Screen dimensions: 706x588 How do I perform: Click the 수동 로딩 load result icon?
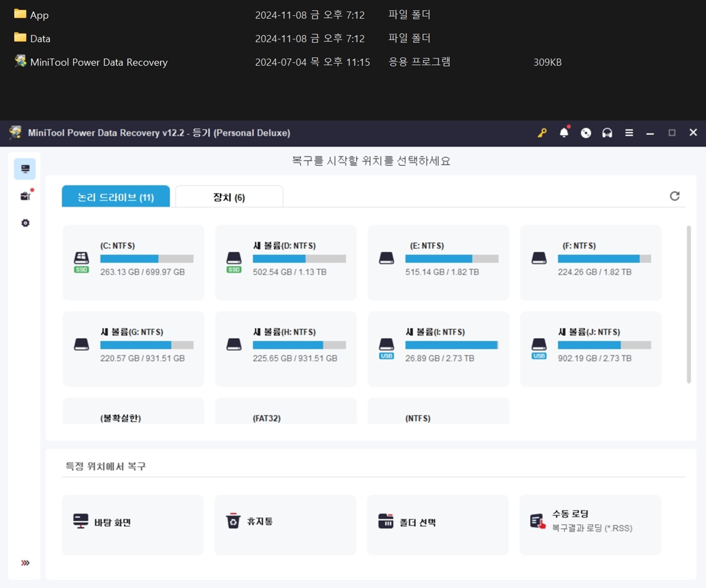(x=538, y=521)
